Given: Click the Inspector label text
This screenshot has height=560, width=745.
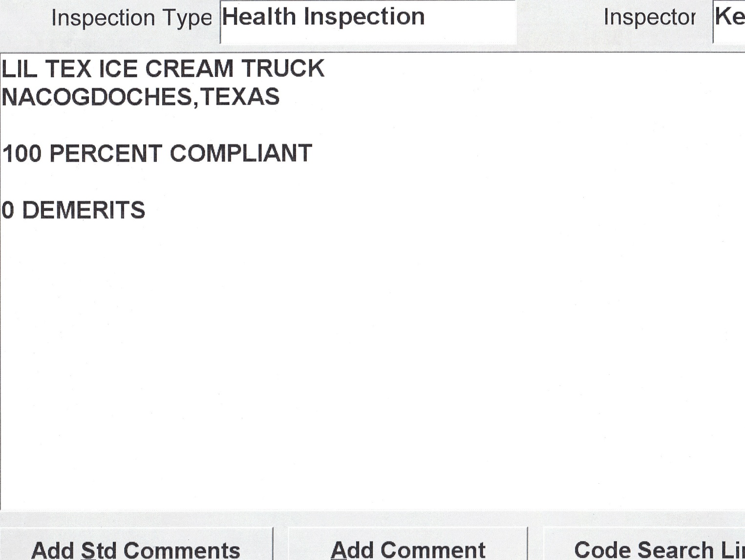Looking at the screenshot, I should [649, 18].
